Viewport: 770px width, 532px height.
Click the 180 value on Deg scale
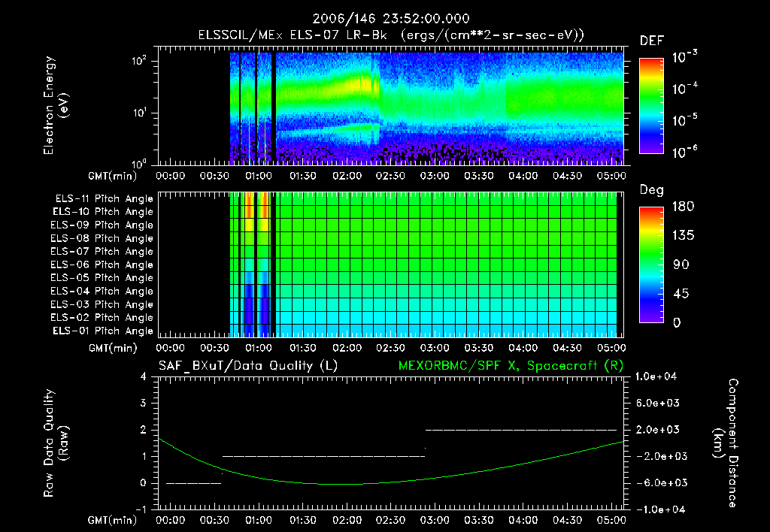pyautogui.click(x=683, y=207)
